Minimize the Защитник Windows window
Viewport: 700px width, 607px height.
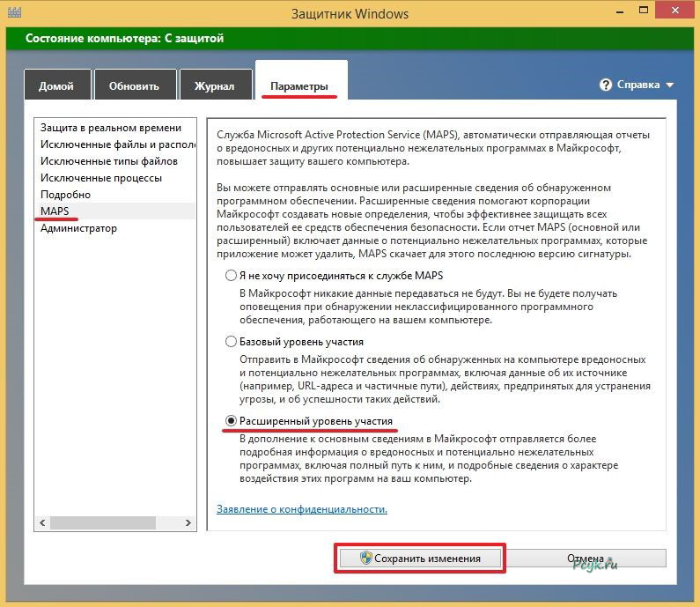[620, 11]
